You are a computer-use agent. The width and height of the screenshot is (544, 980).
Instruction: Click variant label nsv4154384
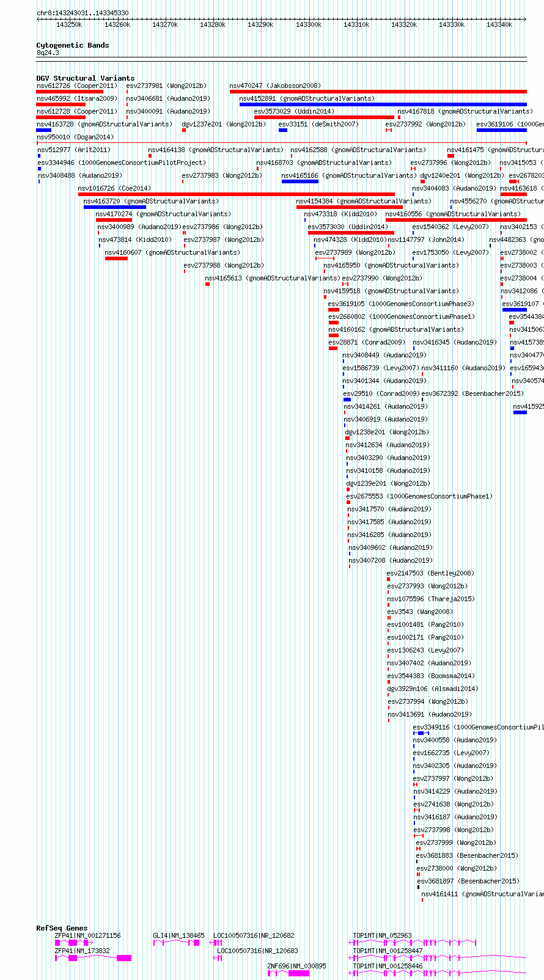(364, 201)
